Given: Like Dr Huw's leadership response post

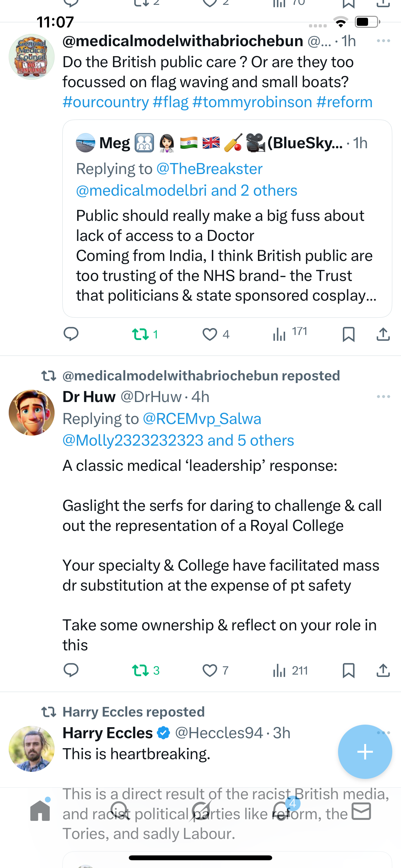Looking at the screenshot, I should 210,670.
